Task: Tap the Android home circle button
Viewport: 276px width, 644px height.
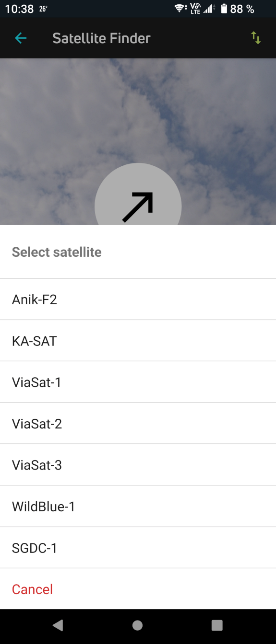Action: point(138,625)
